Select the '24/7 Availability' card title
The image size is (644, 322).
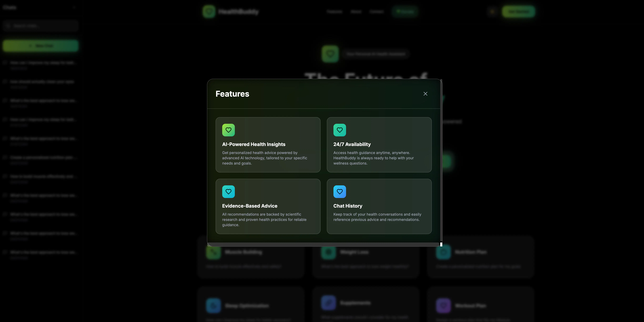352,144
